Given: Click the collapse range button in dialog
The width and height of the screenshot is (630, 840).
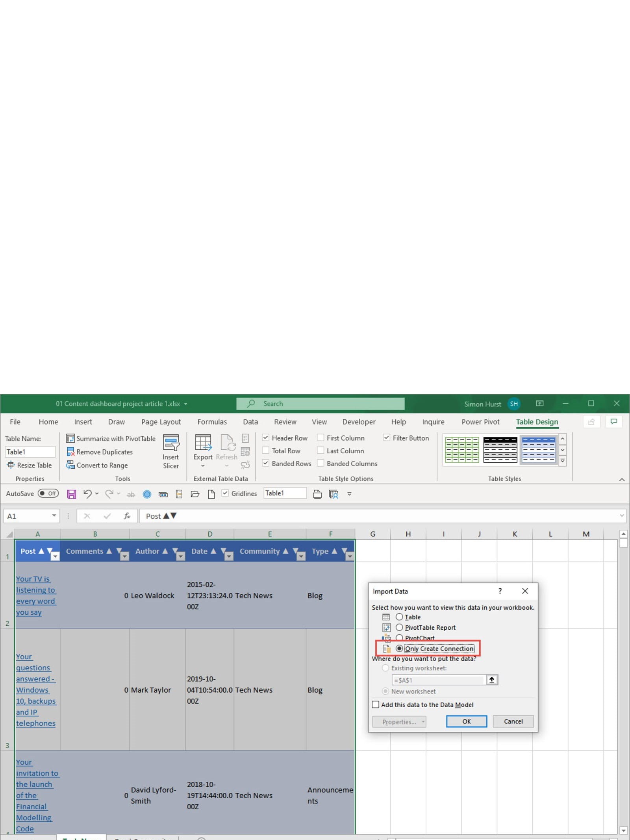Looking at the screenshot, I should pyautogui.click(x=491, y=680).
